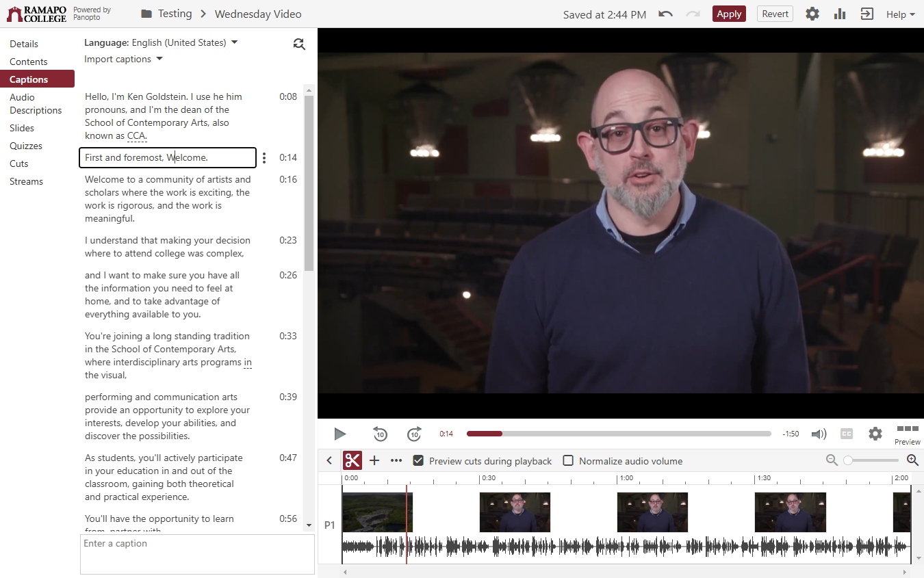Viewport: 924px width, 578px height.
Task: Click Testing folder breadcrumb link
Action: tap(175, 14)
